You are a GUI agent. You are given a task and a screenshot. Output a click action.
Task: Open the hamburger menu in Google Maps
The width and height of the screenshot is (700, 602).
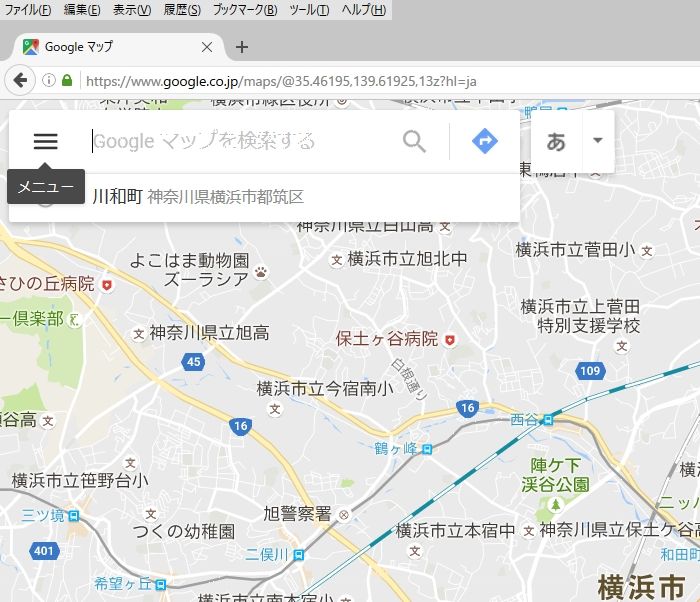coord(46,141)
